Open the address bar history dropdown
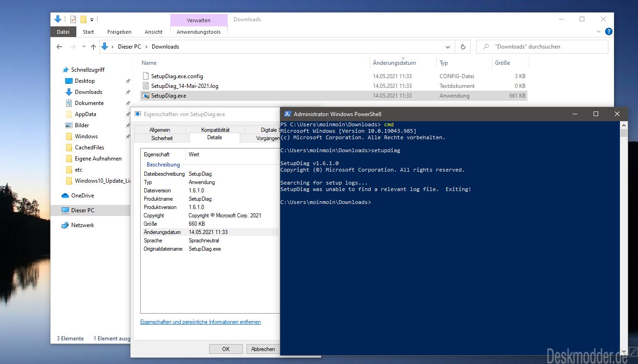The width and height of the screenshot is (638, 364). [x=448, y=47]
